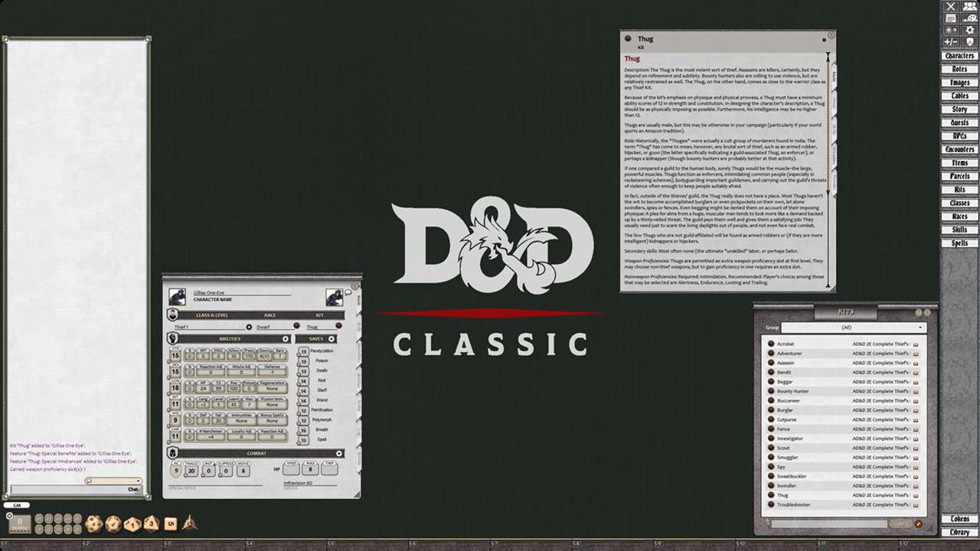Toggle the speech bubble next to the portrait
The height and width of the screenshot is (551, 980).
pyautogui.click(x=347, y=291)
